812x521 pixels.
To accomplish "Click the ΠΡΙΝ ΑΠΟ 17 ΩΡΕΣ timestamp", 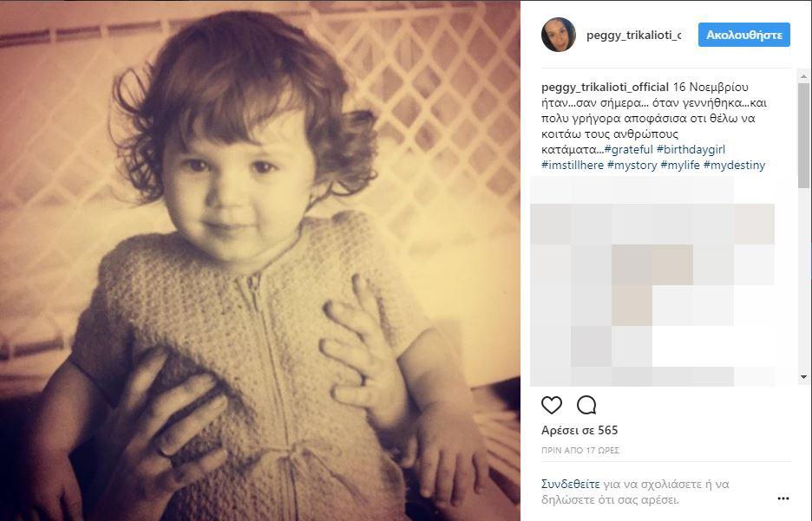I will [x=580, y=451].
